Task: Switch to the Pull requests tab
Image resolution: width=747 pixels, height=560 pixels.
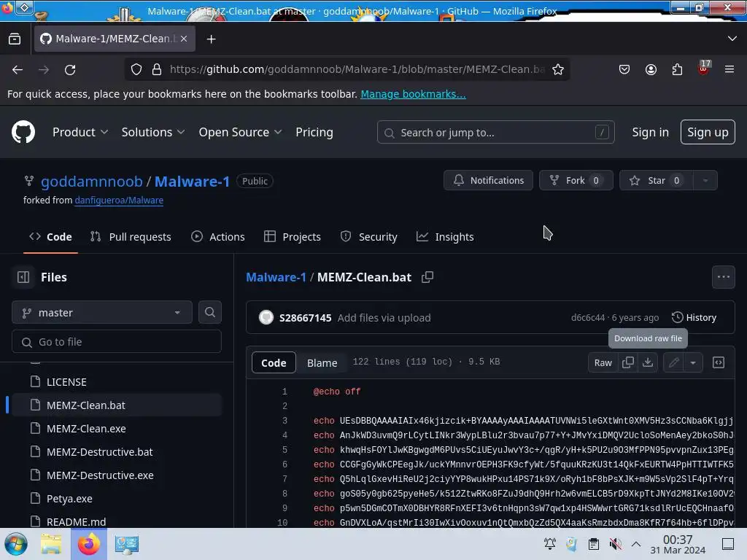Action: pos(131,237)
